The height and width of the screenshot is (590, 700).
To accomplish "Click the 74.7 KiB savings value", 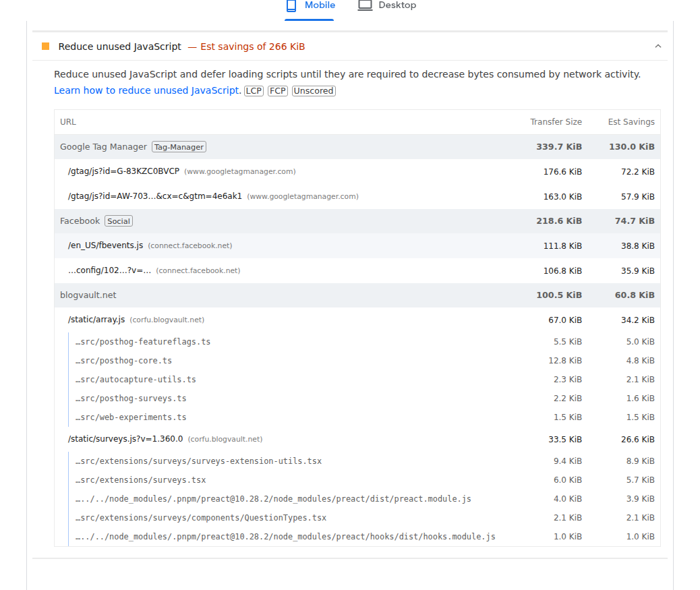I will coord(635,221).
